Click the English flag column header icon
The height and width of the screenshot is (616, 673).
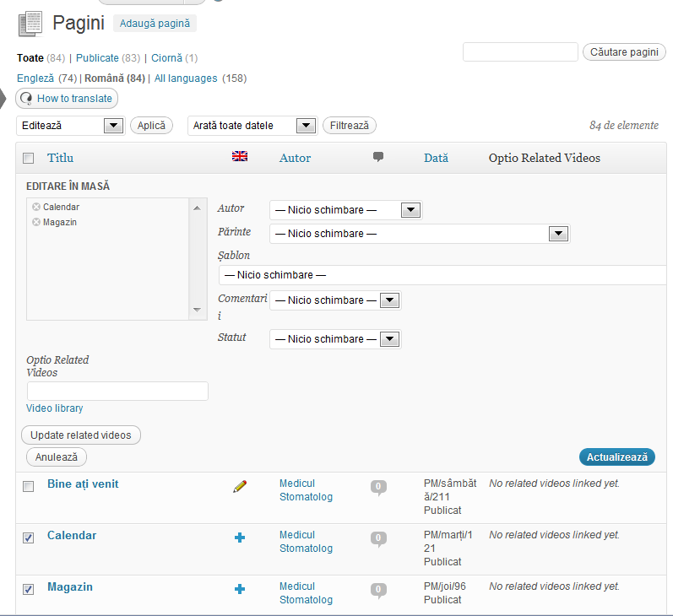tap(240, 156)
